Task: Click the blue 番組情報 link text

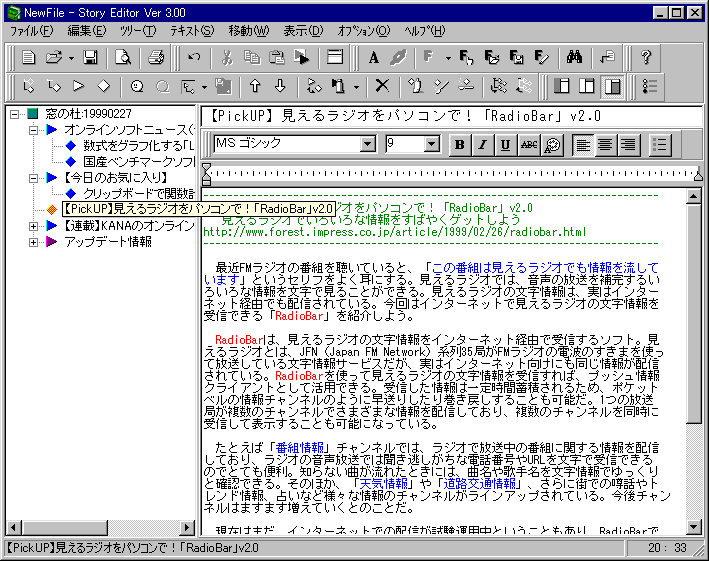Action: pos(299,448)
